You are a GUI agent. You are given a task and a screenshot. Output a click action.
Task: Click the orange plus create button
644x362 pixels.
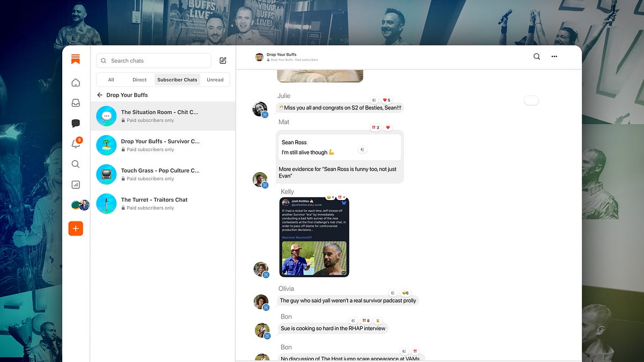[76, 228]
